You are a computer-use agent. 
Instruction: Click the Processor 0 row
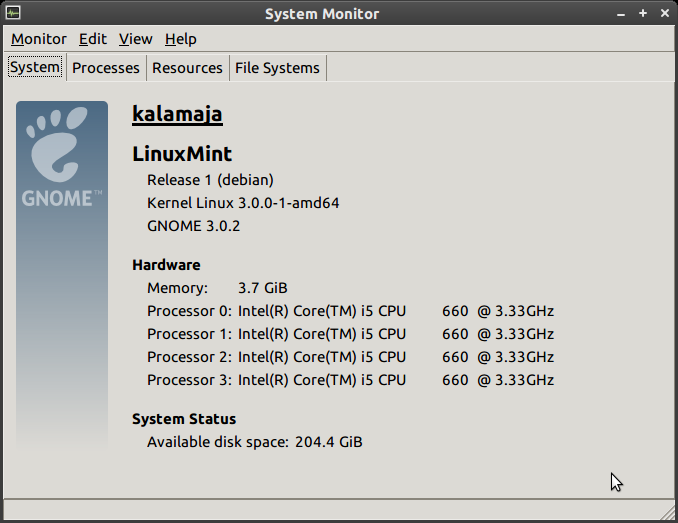[350, 311]
